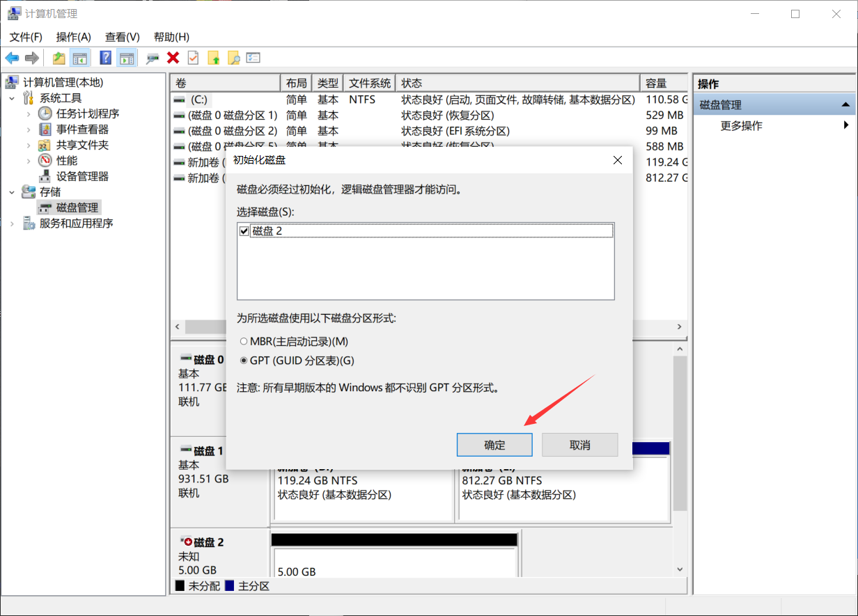
Task: Click the 容量 column header
Action: click(x=664, y=84)
